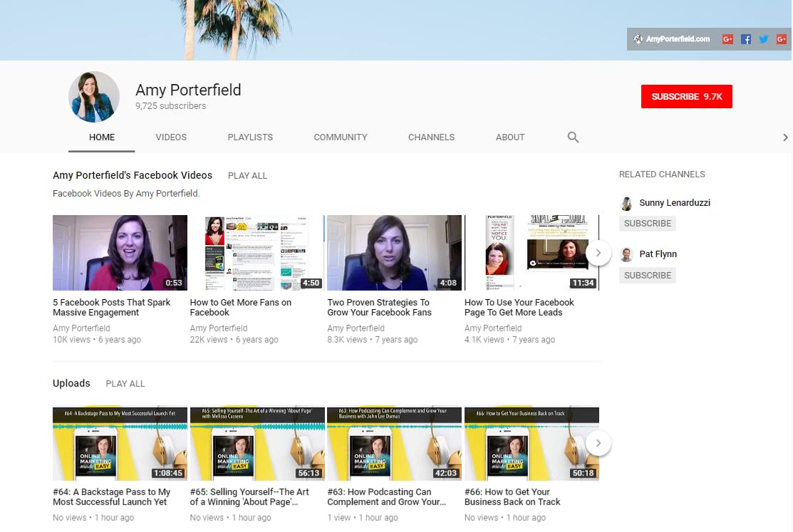Open the Facebook icon link in banner
Viewport: 793px width, 532px height.
point(745,39)
